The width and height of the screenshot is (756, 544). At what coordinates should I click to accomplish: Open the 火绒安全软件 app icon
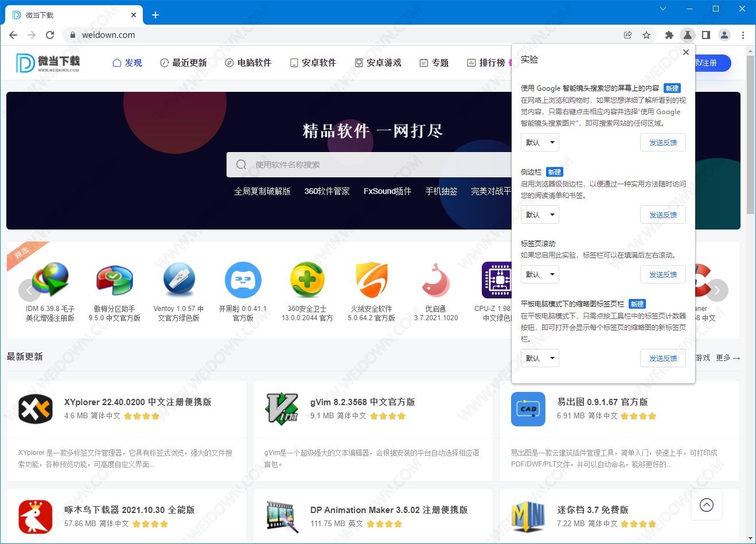(372, 280)
